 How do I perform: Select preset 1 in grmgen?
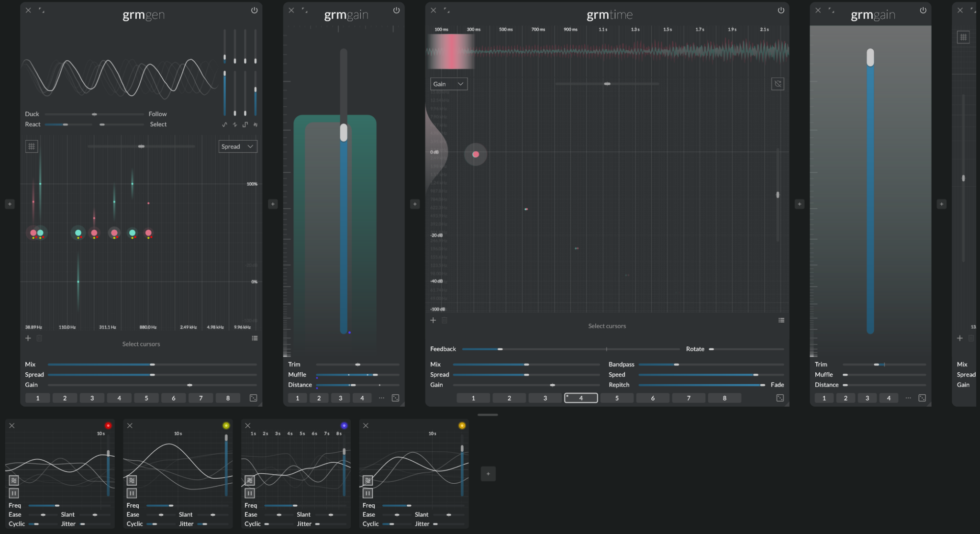pyautogui.click(x=38, y=398)
